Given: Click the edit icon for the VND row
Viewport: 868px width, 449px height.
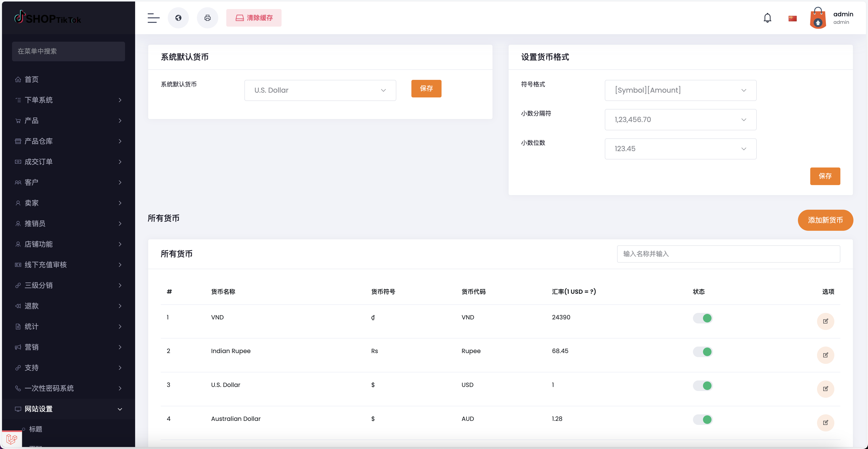Looking at the screenshot, I should [x=826, y=321].
